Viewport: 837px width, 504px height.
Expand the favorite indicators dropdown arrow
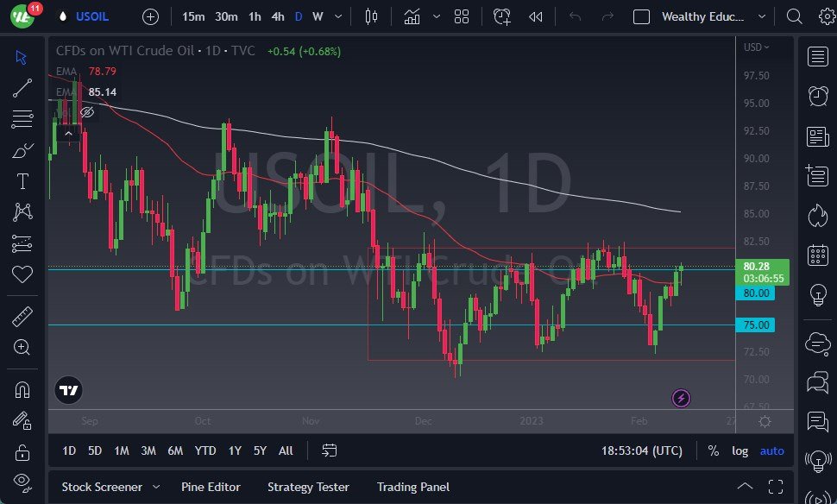pyautogui.click(x=437, y=16)
